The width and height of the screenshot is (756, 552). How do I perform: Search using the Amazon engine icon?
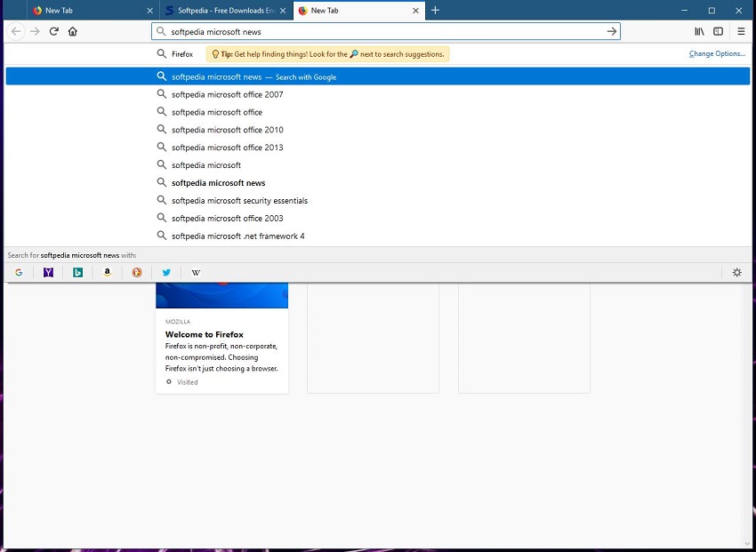107,273
